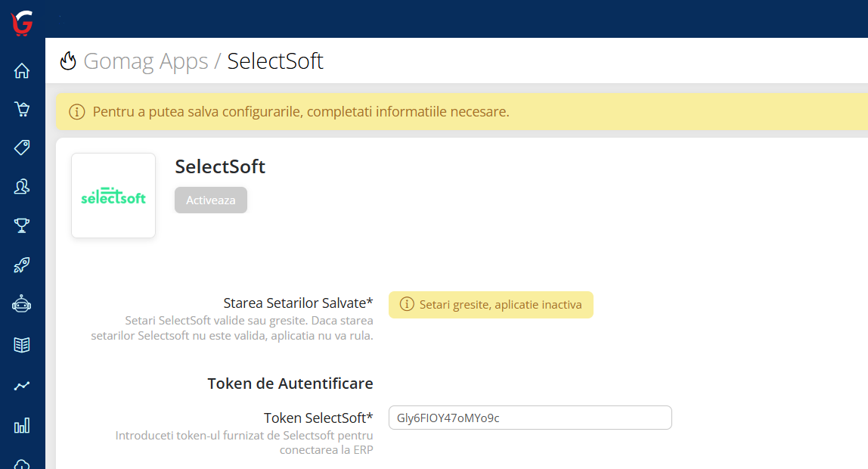
Task: Select the trophy icon in sidebar
Action: [x=22, y=225]
